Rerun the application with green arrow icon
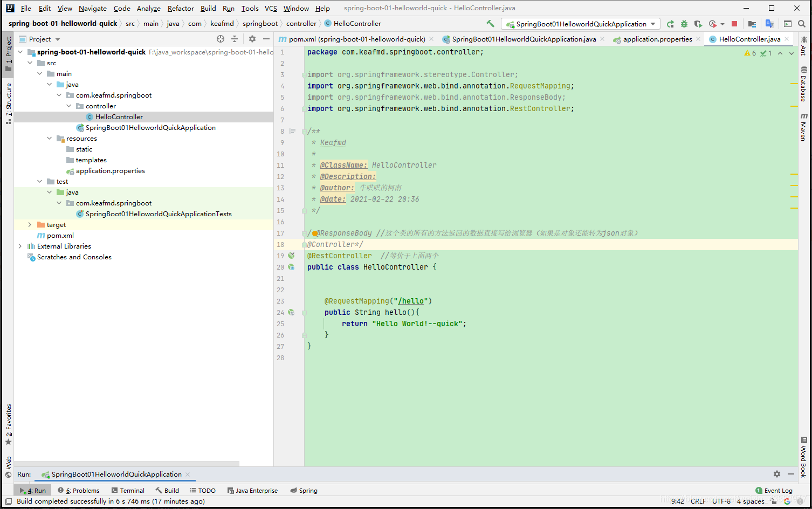Viewport: 812px width, 509px height. pyautogui.click(x=670, y=24)
